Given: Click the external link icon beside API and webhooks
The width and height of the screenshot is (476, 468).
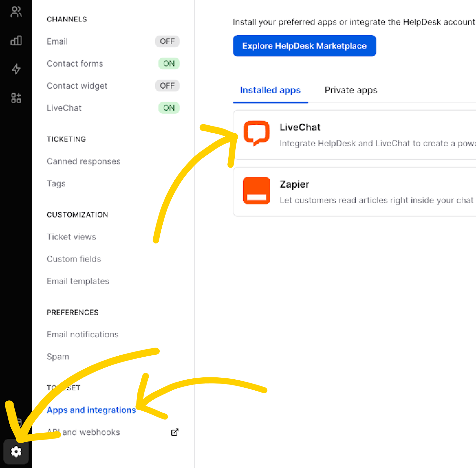Looking at the screenshot, I should [175, 432].
